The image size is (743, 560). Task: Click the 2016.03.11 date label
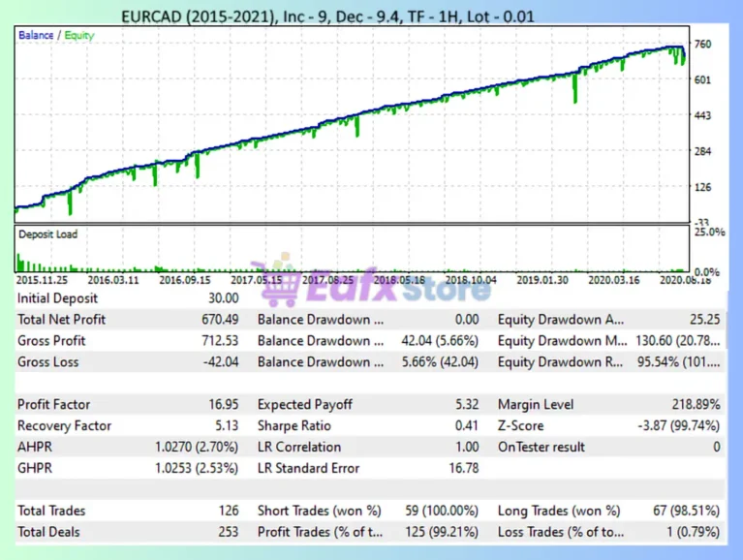pos(113,280)
